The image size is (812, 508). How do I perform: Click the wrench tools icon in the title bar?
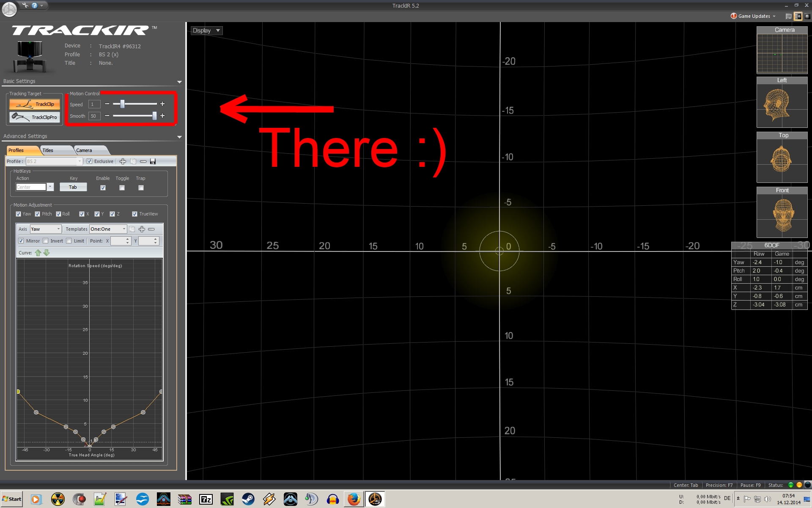[25, 6]
